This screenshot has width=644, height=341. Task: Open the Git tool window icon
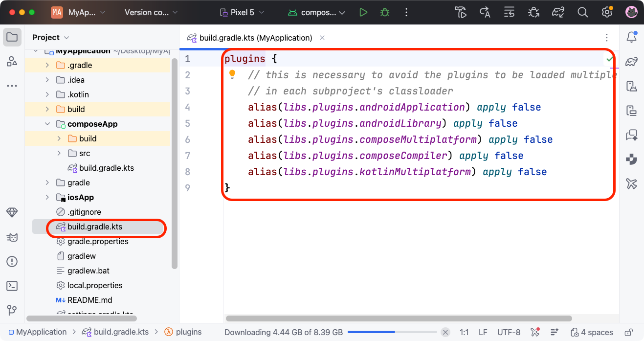[x=12, y=310]
